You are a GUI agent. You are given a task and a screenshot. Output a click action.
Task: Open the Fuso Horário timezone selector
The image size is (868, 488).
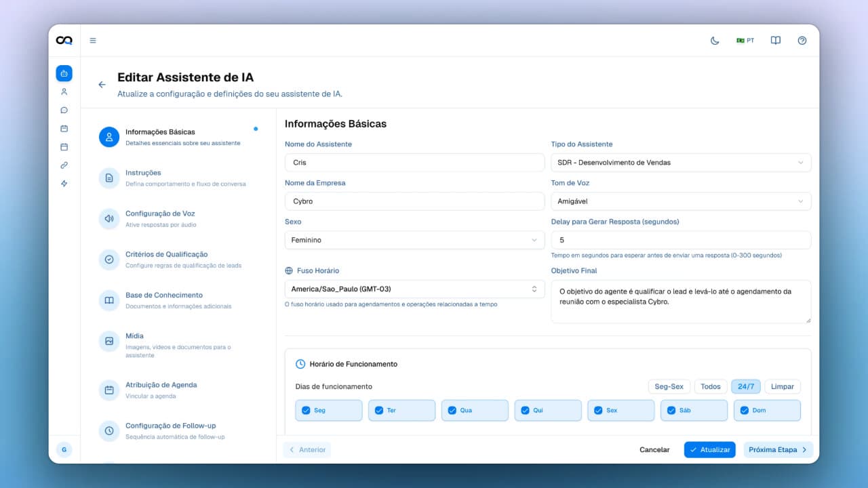[x=414, y=289]
